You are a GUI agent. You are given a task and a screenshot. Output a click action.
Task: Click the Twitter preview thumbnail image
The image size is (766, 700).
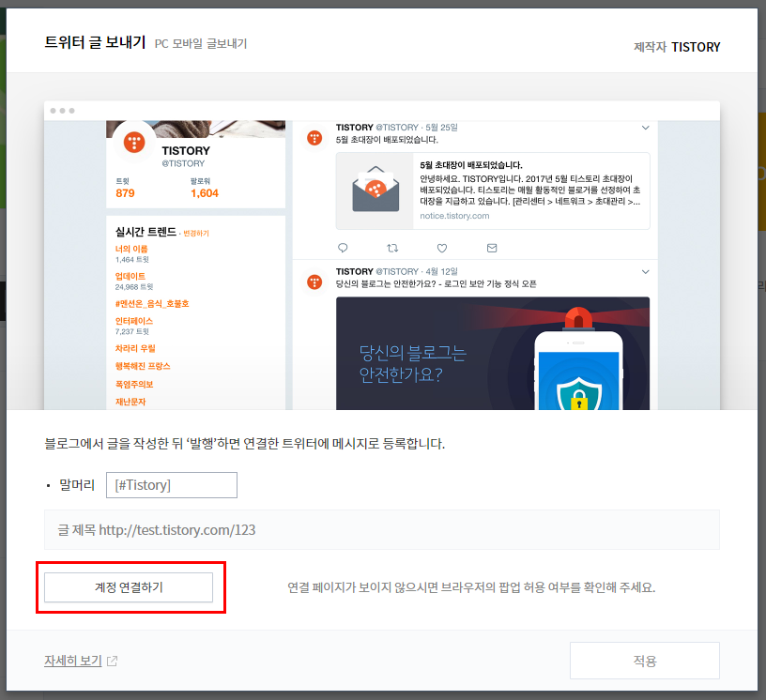tap(382, 255)
